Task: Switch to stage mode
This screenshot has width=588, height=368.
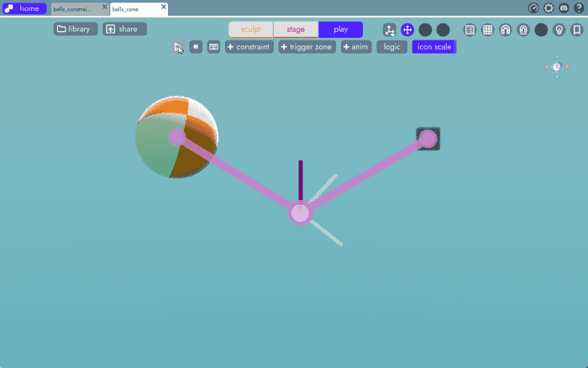Action: (295, 29)
